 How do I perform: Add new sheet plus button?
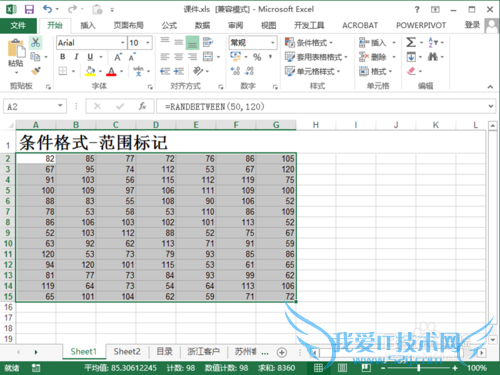tap(282, 352)
